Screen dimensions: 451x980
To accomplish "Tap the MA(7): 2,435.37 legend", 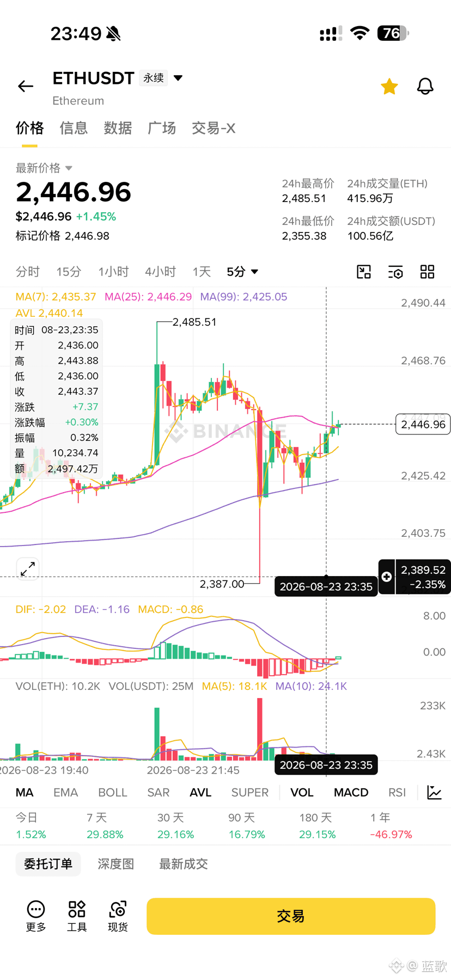I will click(x=56, y=297).
